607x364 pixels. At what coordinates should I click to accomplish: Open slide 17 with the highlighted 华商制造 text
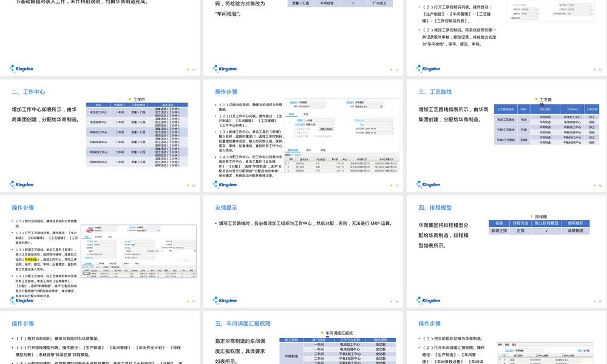pos(100,251)
